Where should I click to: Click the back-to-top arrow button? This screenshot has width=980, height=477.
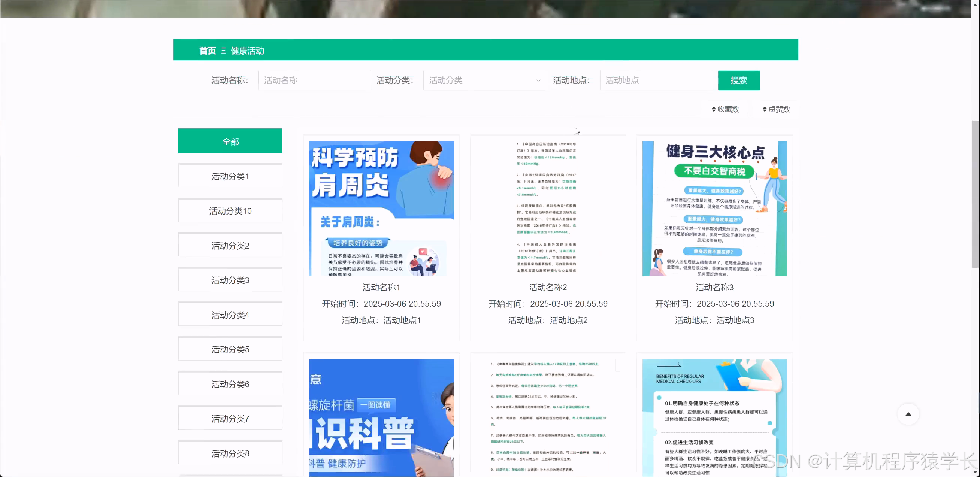909,414
